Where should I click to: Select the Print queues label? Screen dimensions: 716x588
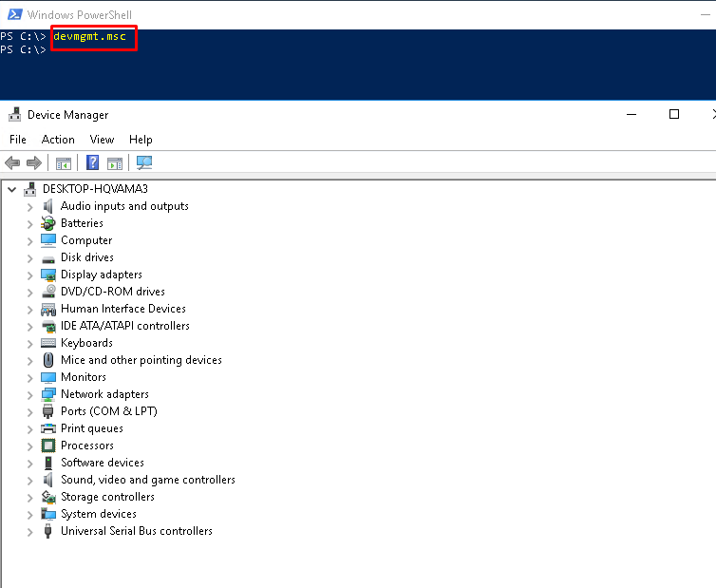coord(92,428)
